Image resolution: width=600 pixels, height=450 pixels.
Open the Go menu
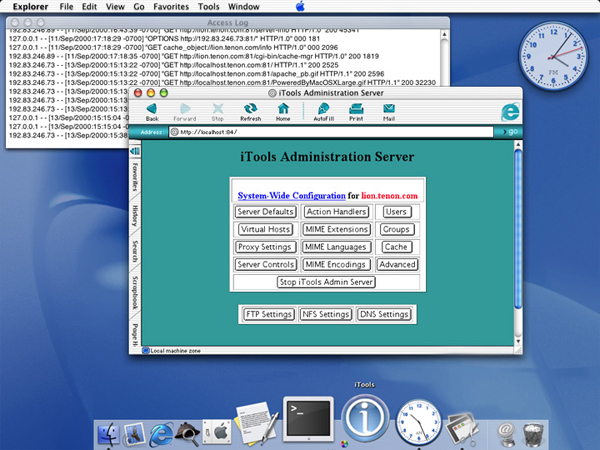pos(139,7)
